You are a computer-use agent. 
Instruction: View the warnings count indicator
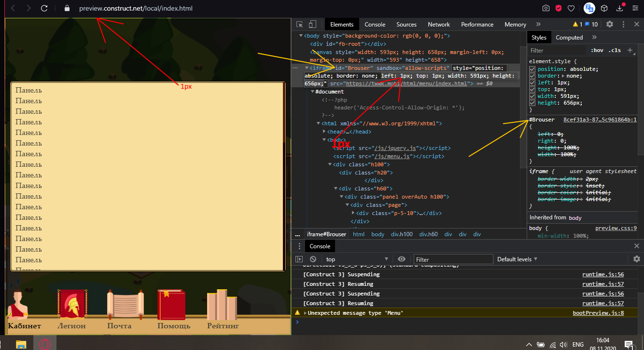pos(577,24)
